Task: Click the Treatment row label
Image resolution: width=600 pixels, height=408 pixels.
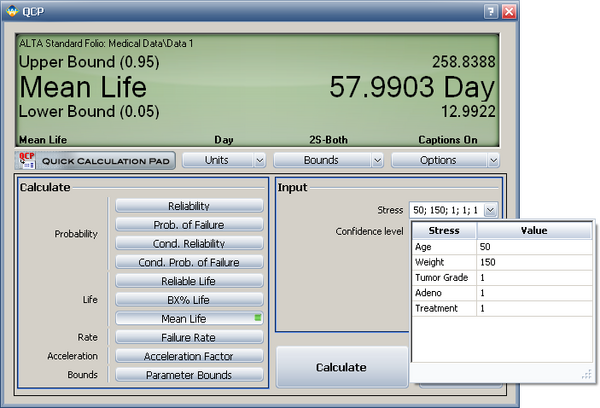Action: coord(436,308)
